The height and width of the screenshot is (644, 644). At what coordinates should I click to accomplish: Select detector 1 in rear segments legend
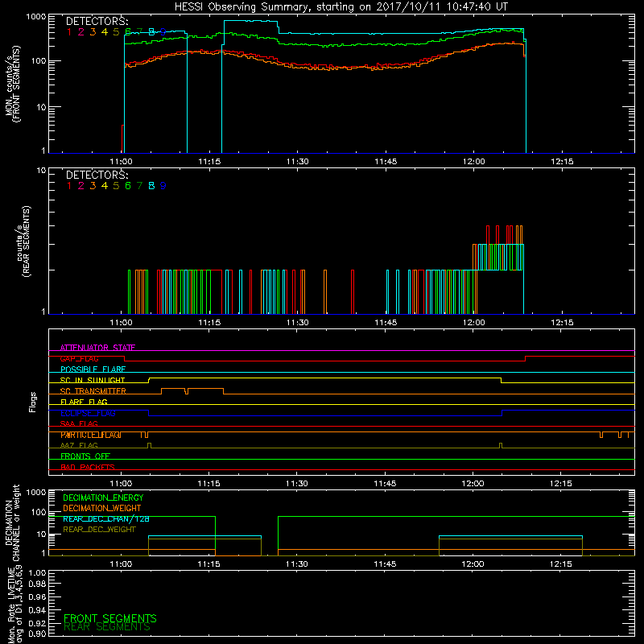pos(69,186)
